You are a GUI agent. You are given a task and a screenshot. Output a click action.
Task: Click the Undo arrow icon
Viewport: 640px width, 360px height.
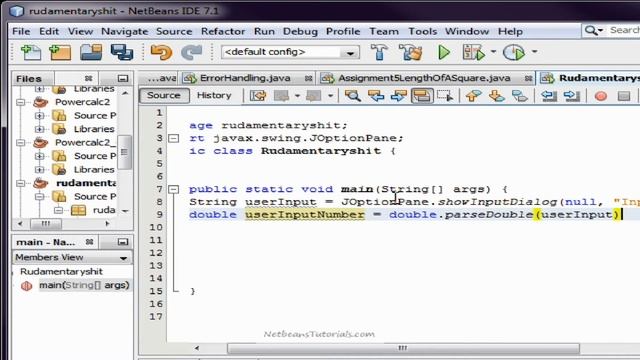[161, 52]
